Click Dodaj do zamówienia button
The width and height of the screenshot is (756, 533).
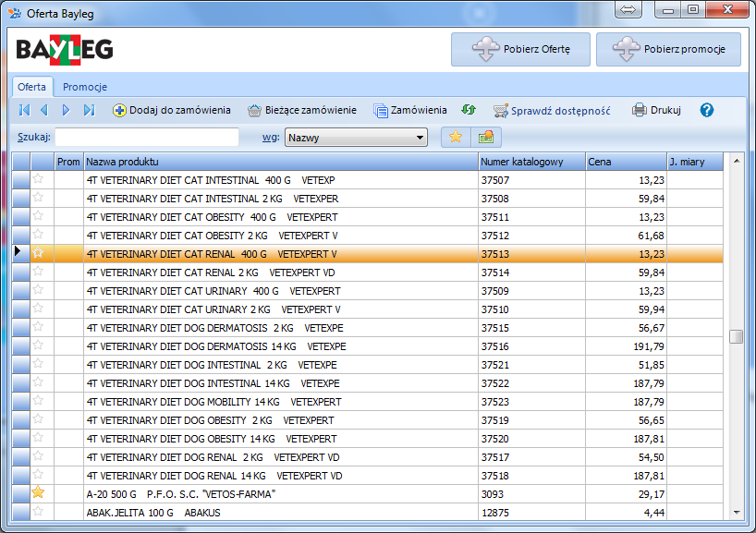172,110
